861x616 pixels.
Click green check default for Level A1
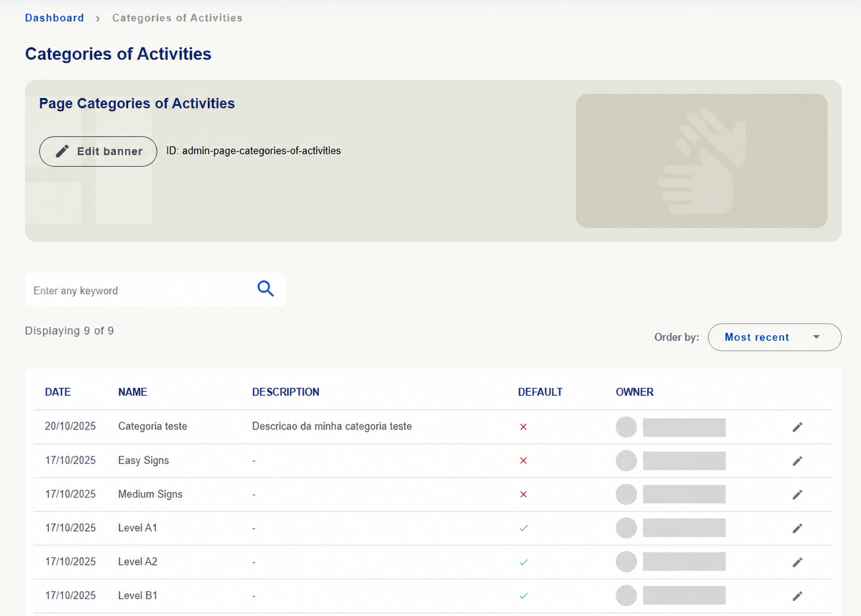click(523, 528)
